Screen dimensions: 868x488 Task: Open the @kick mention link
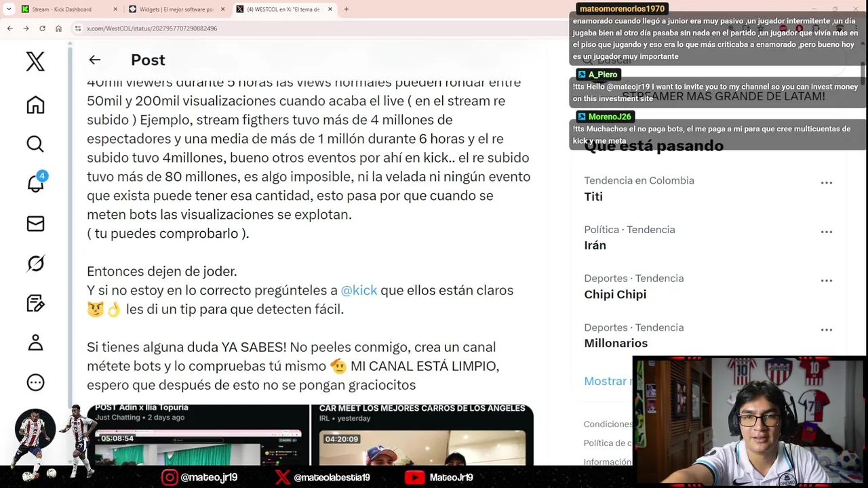coord(359,290)
